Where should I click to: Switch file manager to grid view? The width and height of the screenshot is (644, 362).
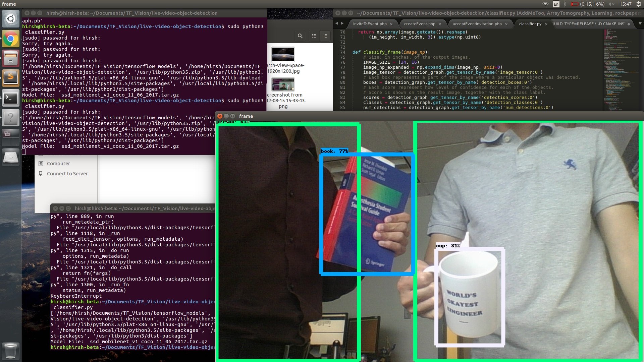click(x=324, y=36)
